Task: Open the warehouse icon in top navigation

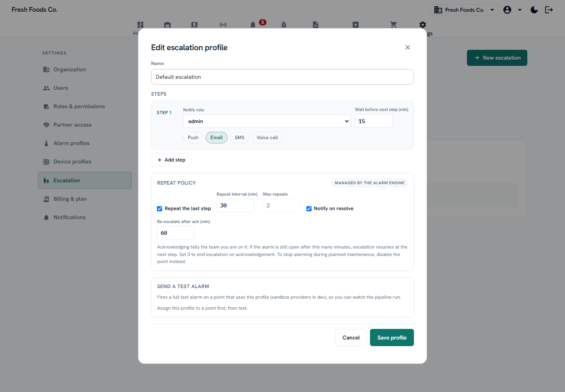Action: click(x=167, y=25)
